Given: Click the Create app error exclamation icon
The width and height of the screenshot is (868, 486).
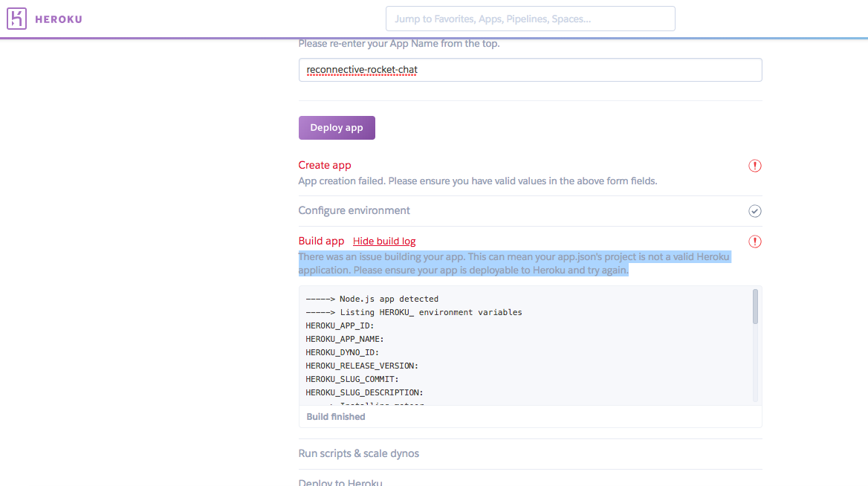Looking at the screenshot, I should pos(754,166).
